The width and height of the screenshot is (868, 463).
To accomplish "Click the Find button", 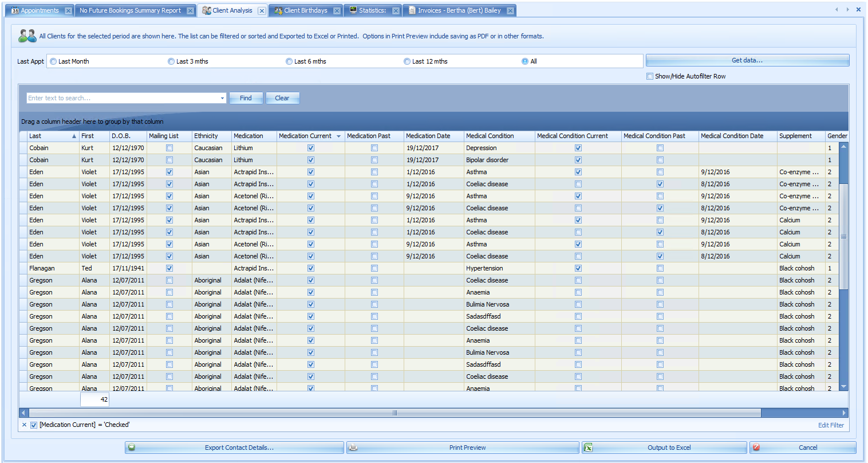I will click(x=246, y=98).
